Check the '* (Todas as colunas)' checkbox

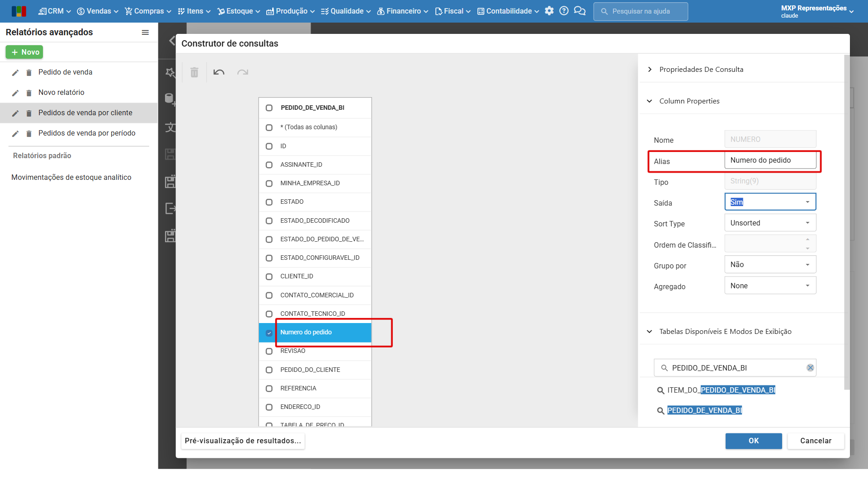pos(269,127)
